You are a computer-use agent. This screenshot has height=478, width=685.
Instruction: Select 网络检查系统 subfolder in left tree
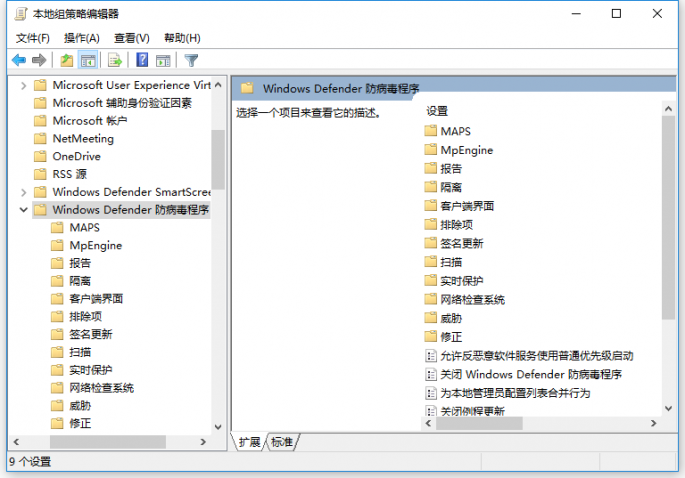point(101,388)
